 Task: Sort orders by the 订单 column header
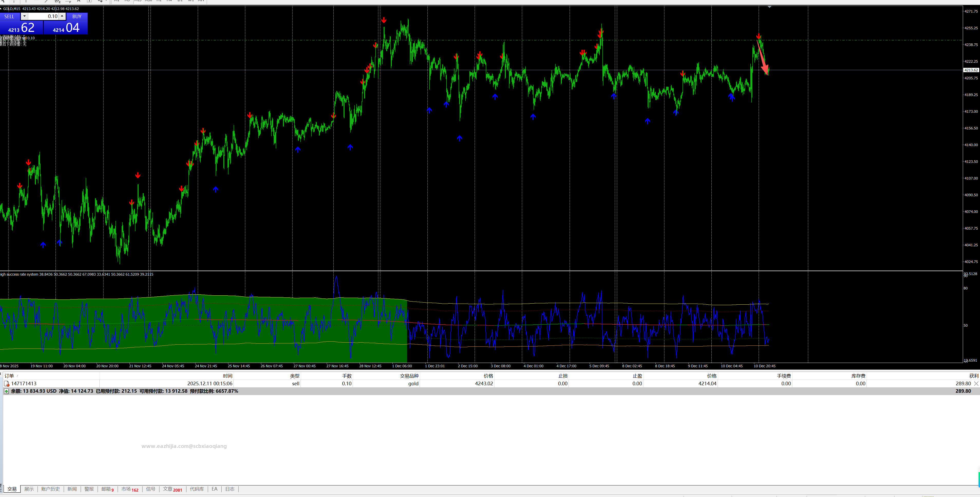point(9,376)
